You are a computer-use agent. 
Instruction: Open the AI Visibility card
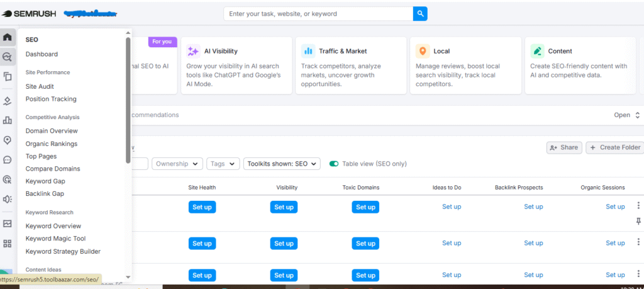tap(236, 65)
